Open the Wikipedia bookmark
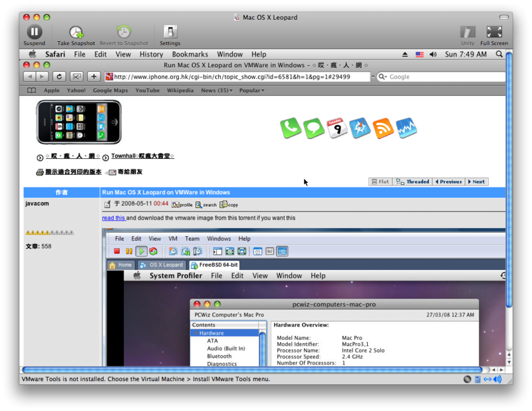 (x=180, y=90)
